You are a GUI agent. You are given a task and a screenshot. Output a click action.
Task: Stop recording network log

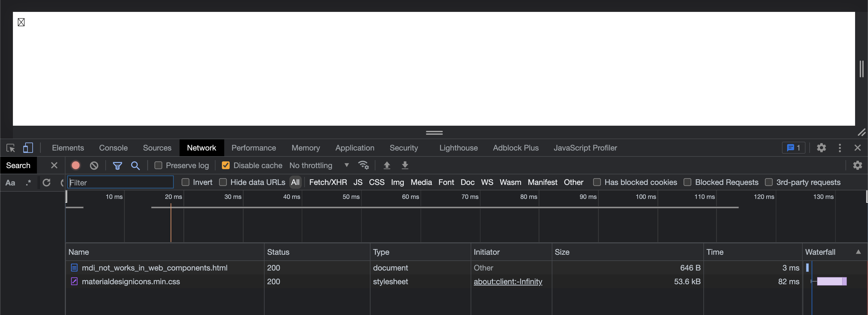pos(75,165)
